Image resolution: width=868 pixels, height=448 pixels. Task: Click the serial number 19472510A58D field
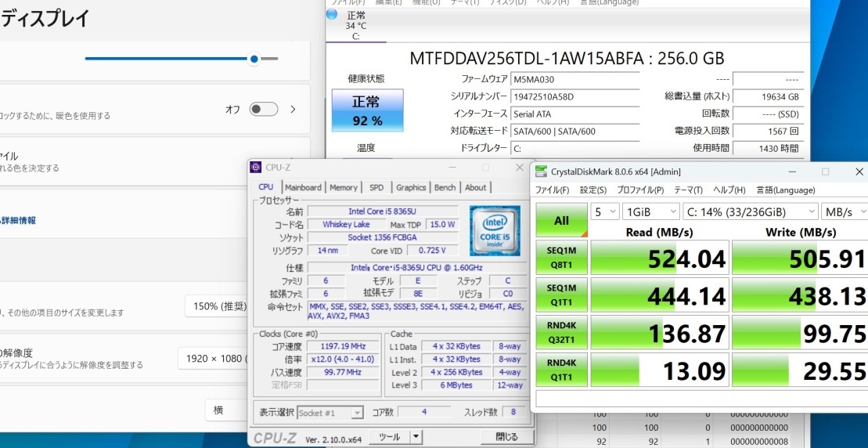coord(574,97)
